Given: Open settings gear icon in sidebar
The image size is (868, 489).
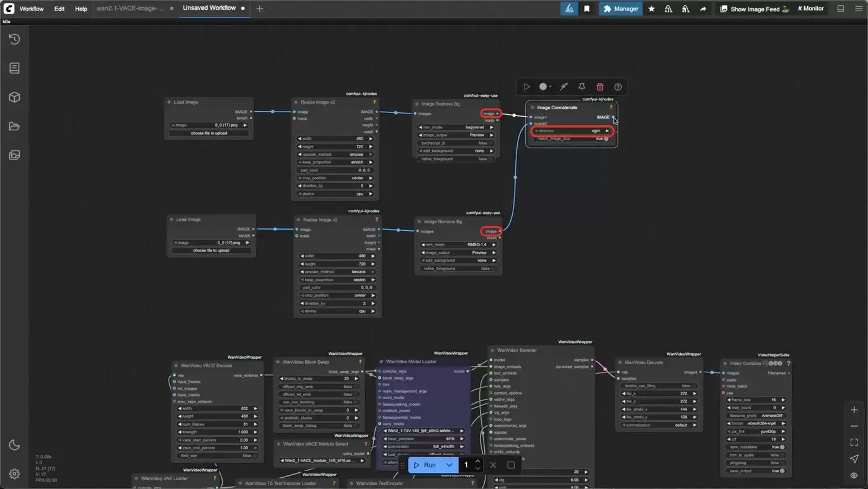Looking at the screenshot, I should (x=14, y=474).
